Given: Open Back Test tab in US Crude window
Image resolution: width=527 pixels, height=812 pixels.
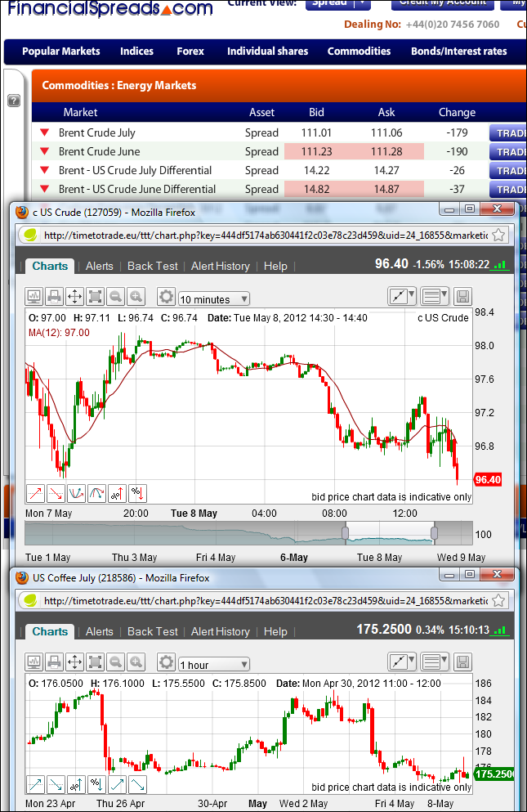Looking at the screenshot, I should pyautogui.click(x=152, y=267).
